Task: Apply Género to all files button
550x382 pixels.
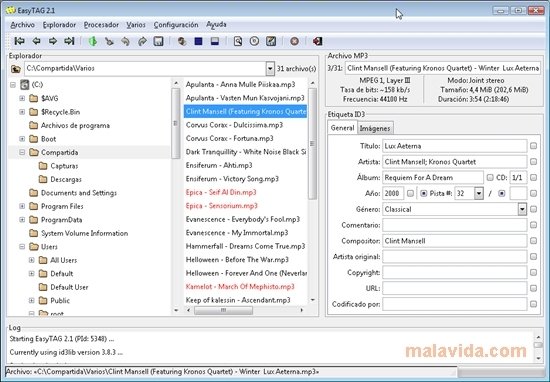Action: (x=534, y=209)
